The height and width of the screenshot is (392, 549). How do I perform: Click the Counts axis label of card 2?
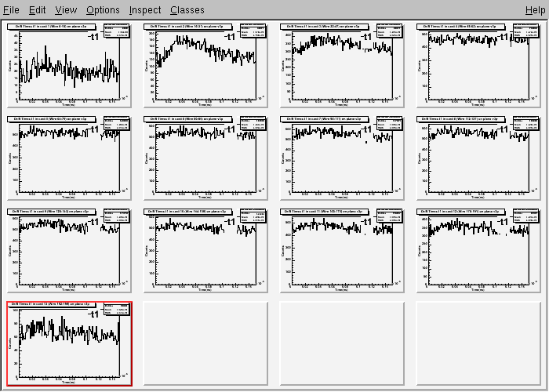[147, 66]
